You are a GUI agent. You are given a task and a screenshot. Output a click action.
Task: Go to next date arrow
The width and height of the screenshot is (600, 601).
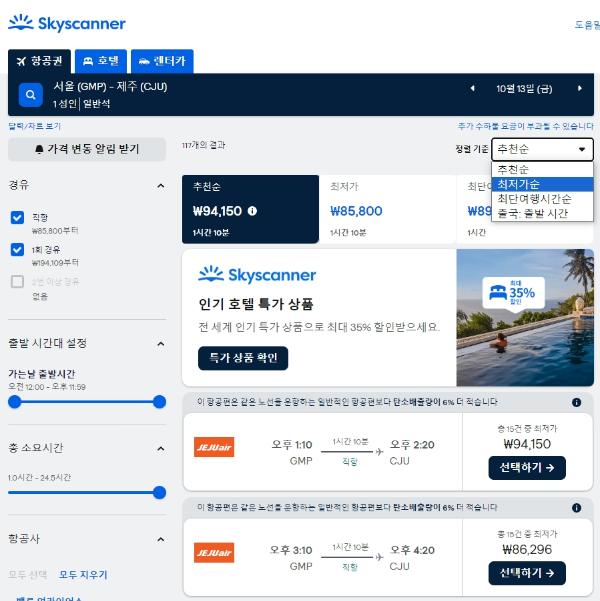coord(580,89)
